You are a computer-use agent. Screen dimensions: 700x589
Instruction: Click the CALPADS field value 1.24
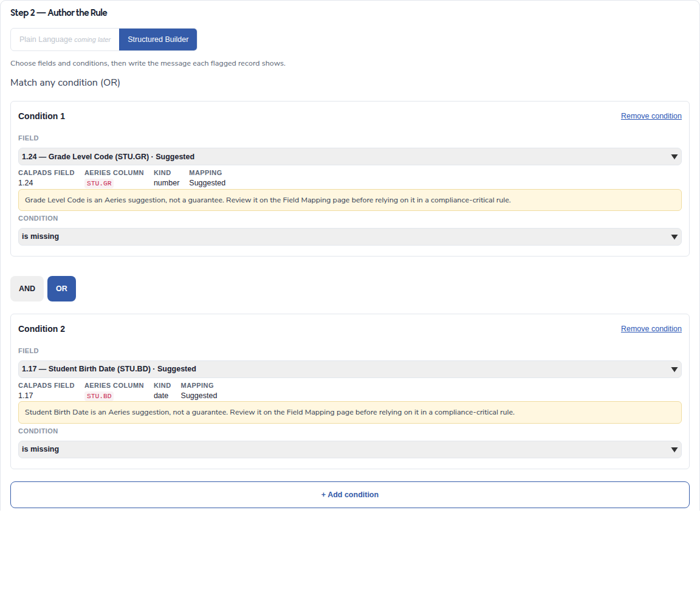pos(26,183)
